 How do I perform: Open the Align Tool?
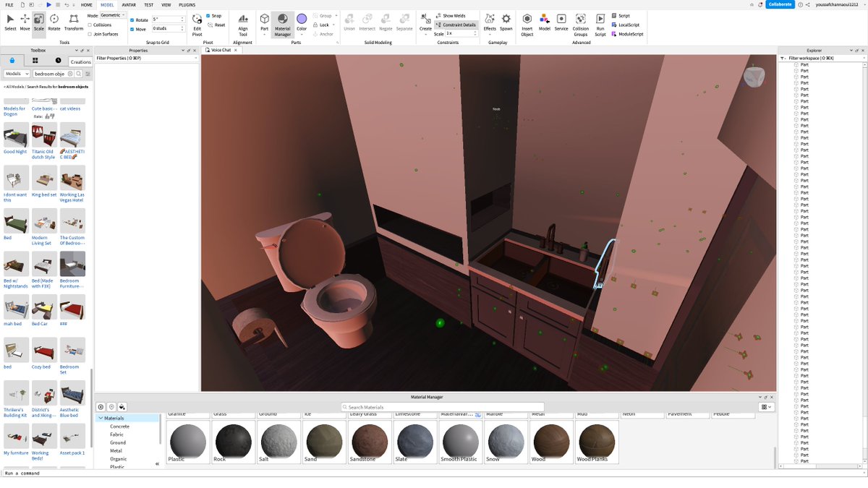243,24
